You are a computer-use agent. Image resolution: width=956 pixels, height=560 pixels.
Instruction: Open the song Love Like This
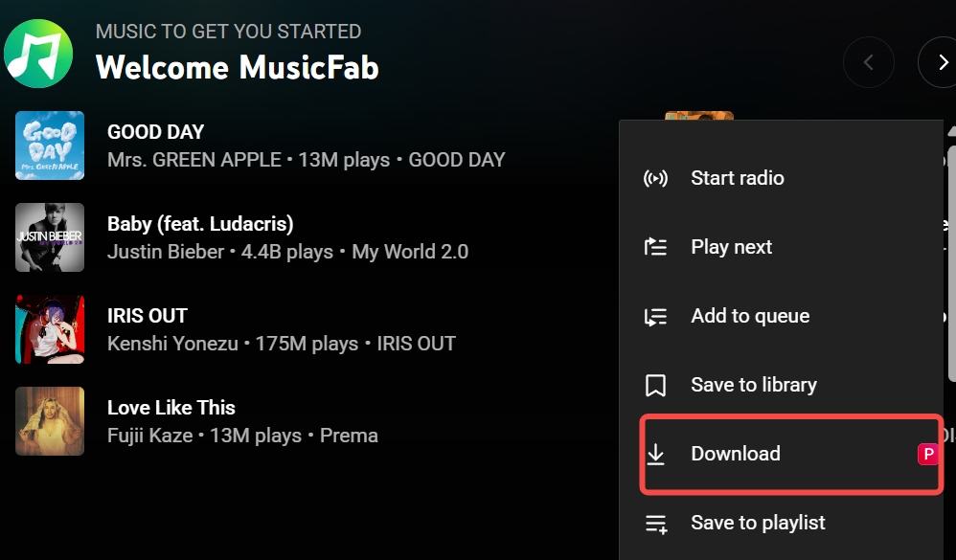[x=171, y=407]
